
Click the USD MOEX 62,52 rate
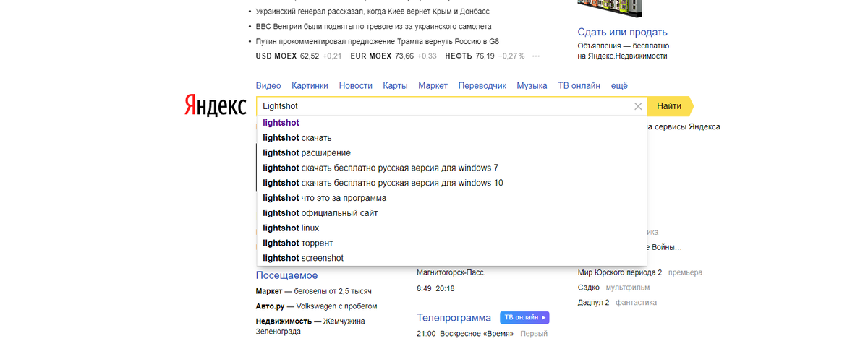tap(299, 56)
